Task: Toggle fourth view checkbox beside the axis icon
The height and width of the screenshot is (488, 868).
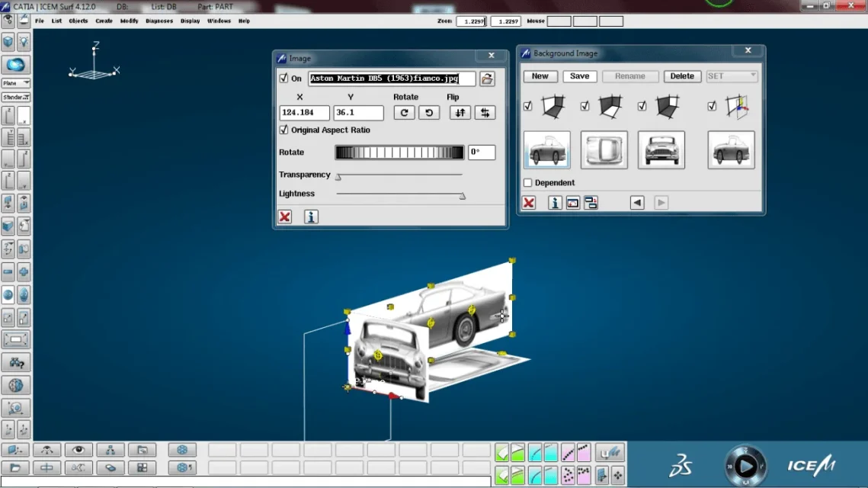Action: click(x=712, y=106)
